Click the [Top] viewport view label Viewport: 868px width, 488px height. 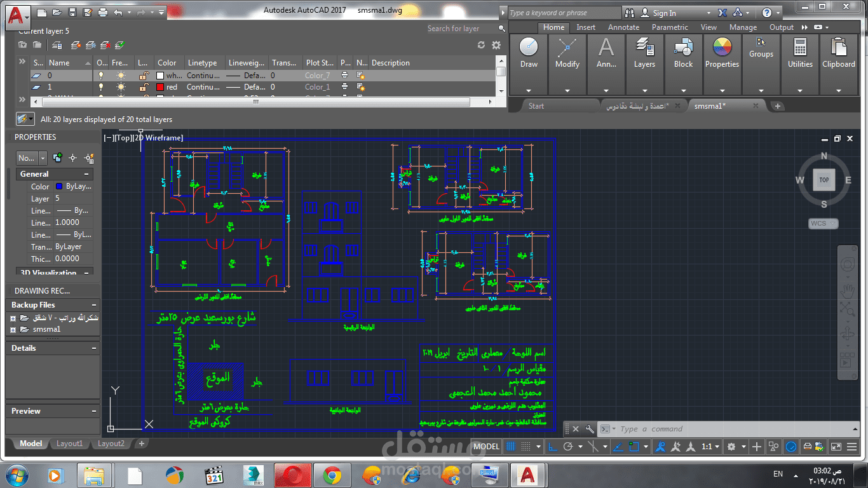coord(122,138)
